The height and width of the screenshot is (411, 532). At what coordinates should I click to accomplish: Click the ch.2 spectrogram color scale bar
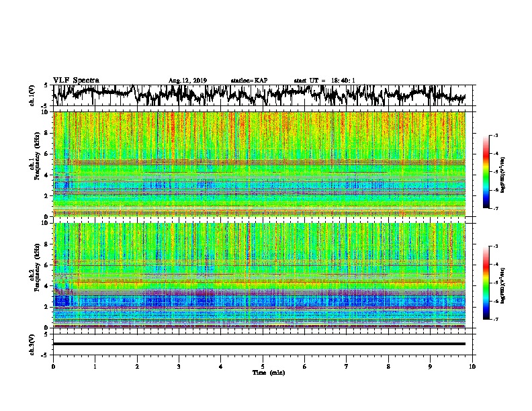pyautogui.click(x=486, y=283)
